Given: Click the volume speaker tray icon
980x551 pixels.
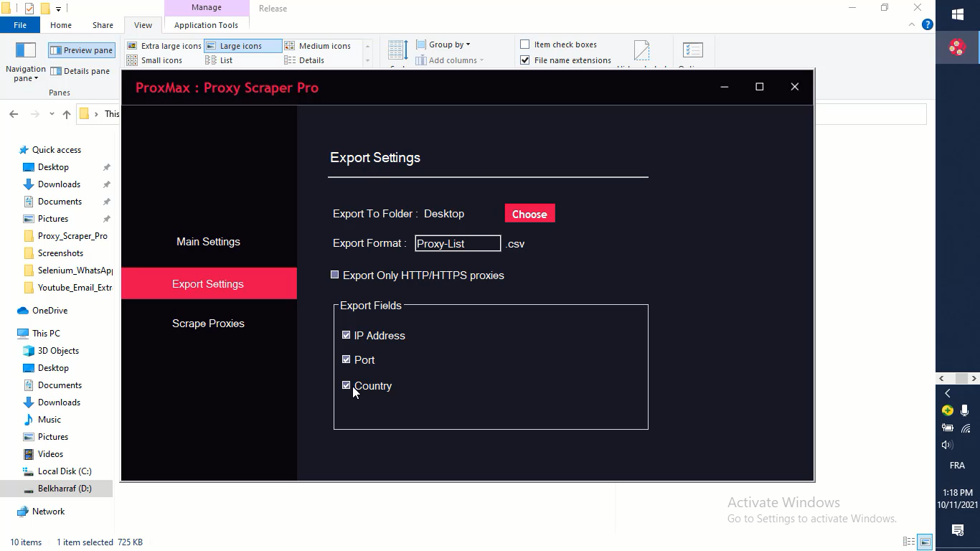Looking at the screenshot, I should click(947, 445).
